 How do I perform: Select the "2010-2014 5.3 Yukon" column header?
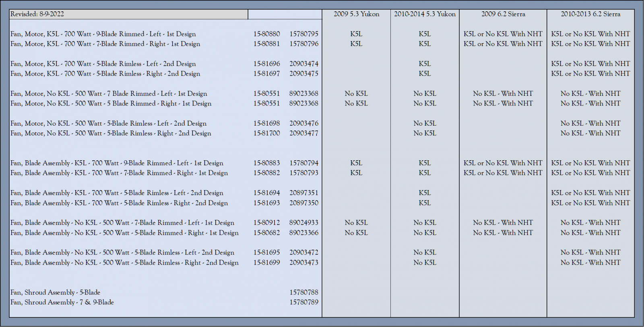point(425,14)
